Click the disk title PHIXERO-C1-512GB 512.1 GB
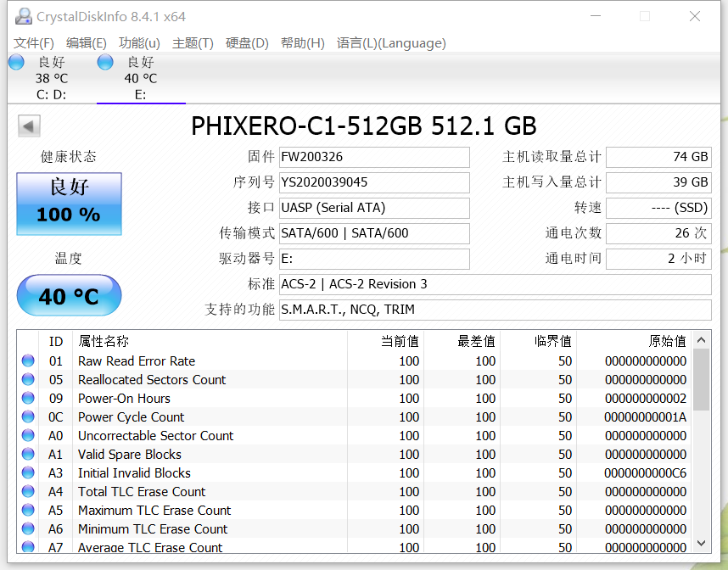 click(364, 126)
